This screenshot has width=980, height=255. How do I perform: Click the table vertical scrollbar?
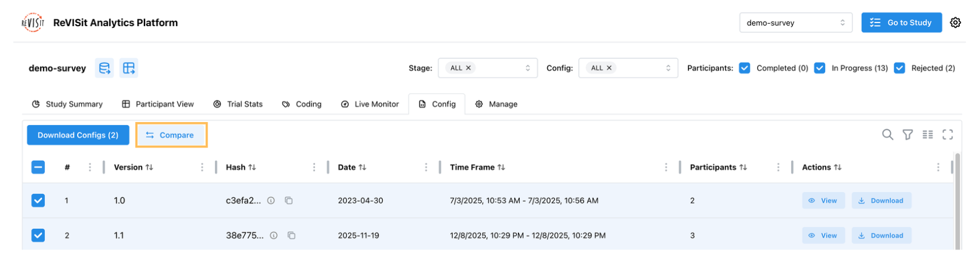point(958,200)
